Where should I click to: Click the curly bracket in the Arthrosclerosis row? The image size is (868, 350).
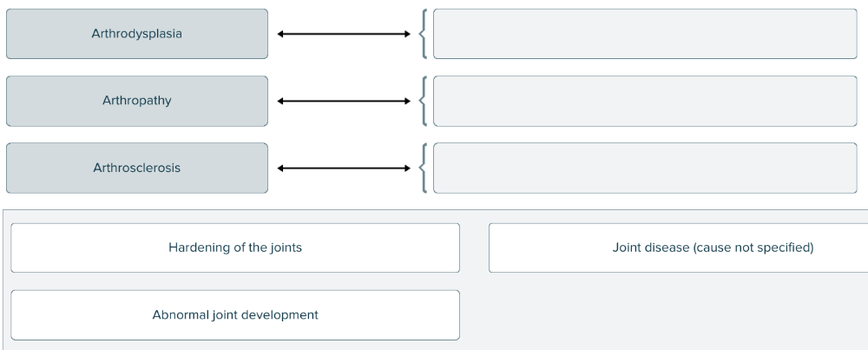[423, 168]
